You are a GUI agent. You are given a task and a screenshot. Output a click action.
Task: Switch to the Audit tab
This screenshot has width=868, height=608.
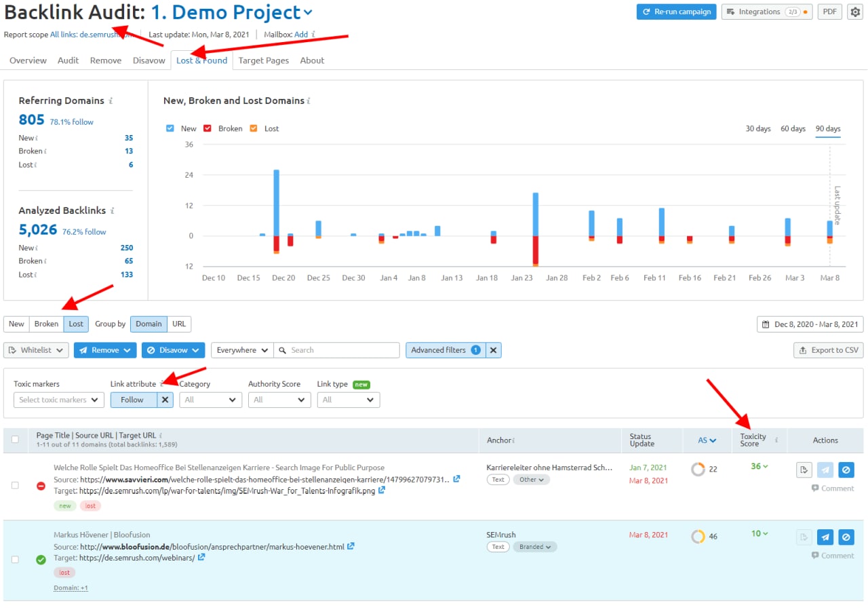pos(68,60)
